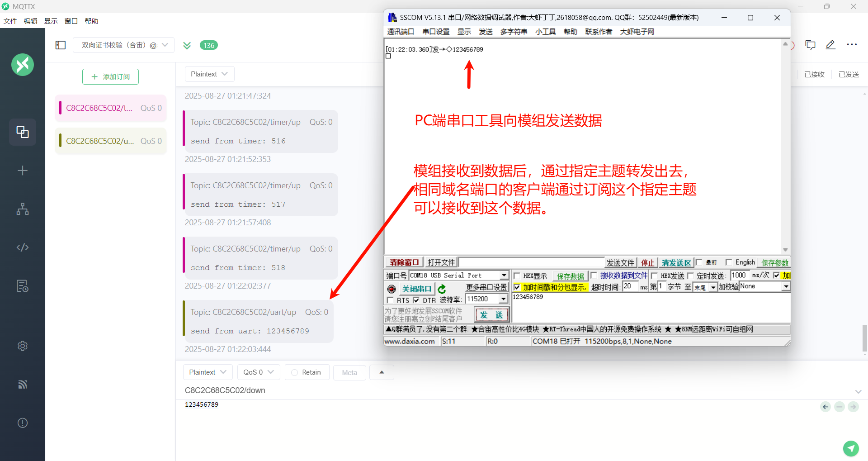Refresh serial ports with green arrow icon

(442, 289)
